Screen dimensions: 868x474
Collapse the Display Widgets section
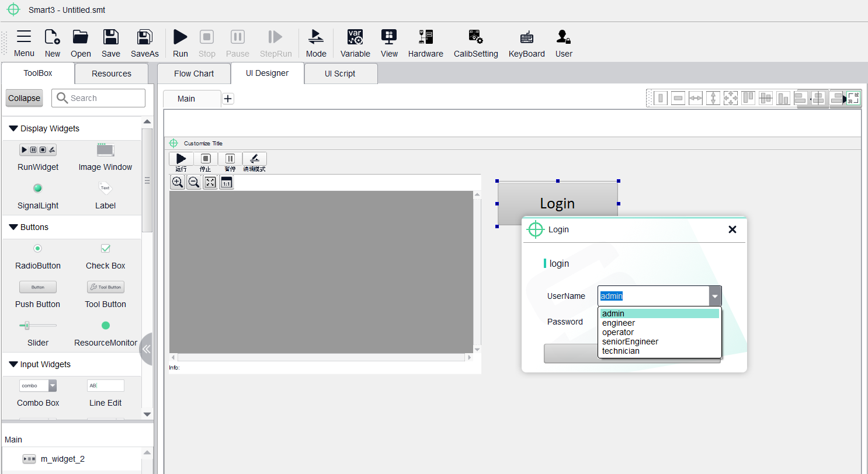(13, 128)
